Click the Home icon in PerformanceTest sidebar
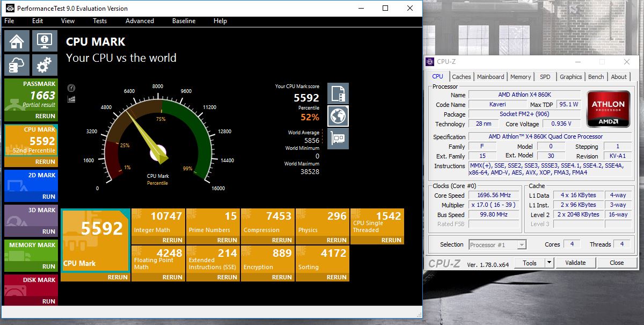This screenshot has width=644, height=325. 17,41
